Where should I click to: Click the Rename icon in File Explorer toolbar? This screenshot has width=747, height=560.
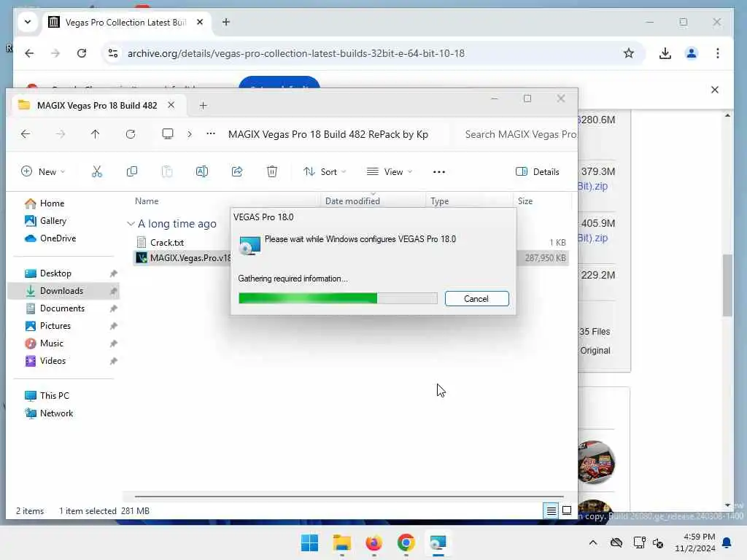pyautogui.click(x=202, y=171)
